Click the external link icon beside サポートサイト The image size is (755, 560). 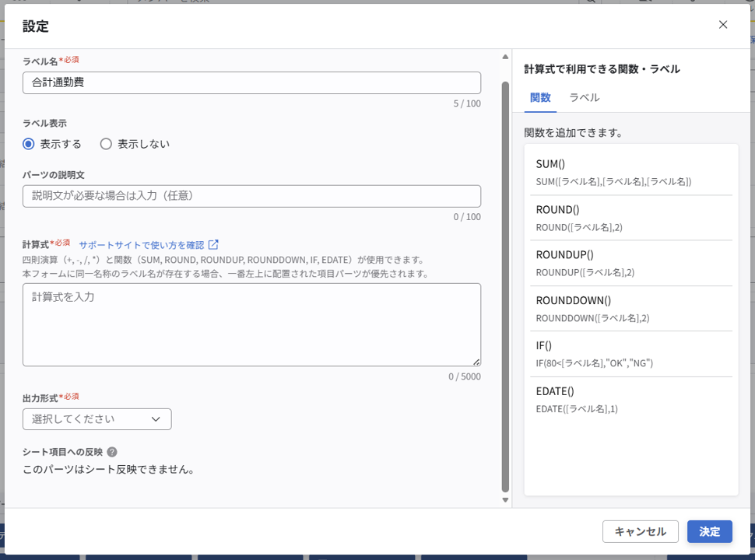(213, 244)
